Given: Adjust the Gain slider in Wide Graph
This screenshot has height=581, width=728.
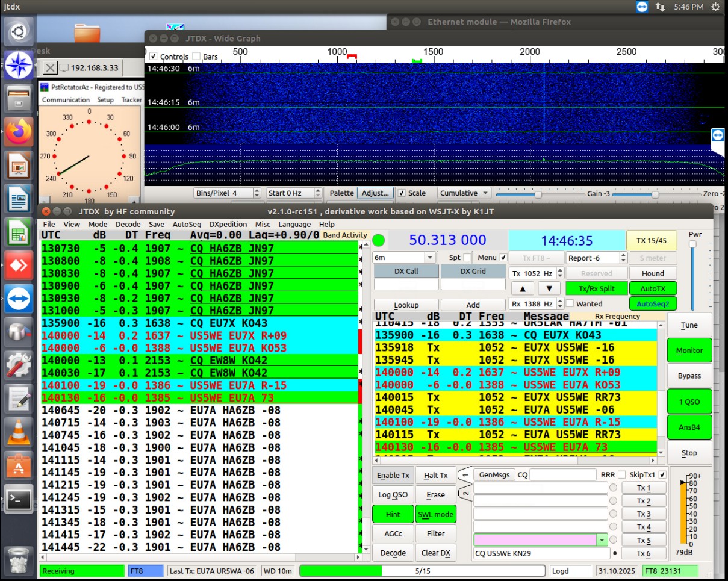Looking at the screenshot, I should click(x=538, y=194).
